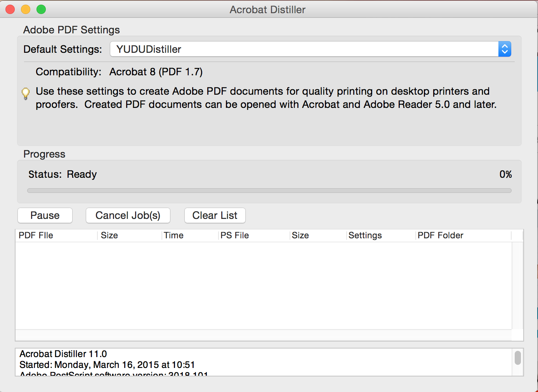
Task: Click the 'Started: Monday, March 16, 2015' log line
Action: pos(107,365)
